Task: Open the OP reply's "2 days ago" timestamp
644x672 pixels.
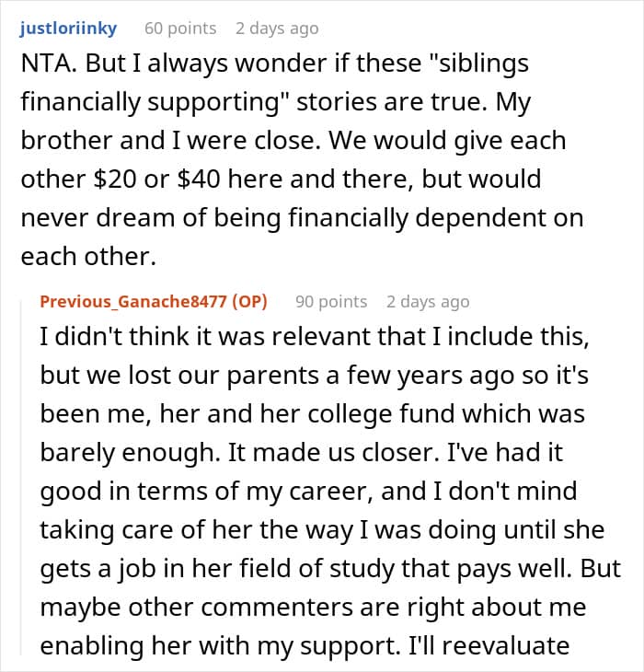Action: [428, 302]
